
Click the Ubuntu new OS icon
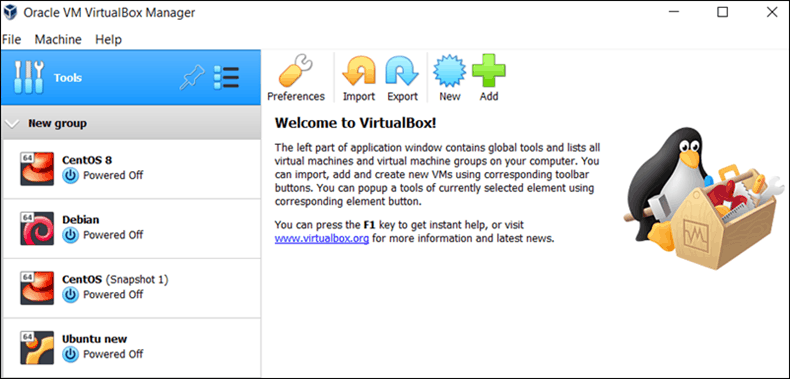pyautogui.click(x=37, y=347)
